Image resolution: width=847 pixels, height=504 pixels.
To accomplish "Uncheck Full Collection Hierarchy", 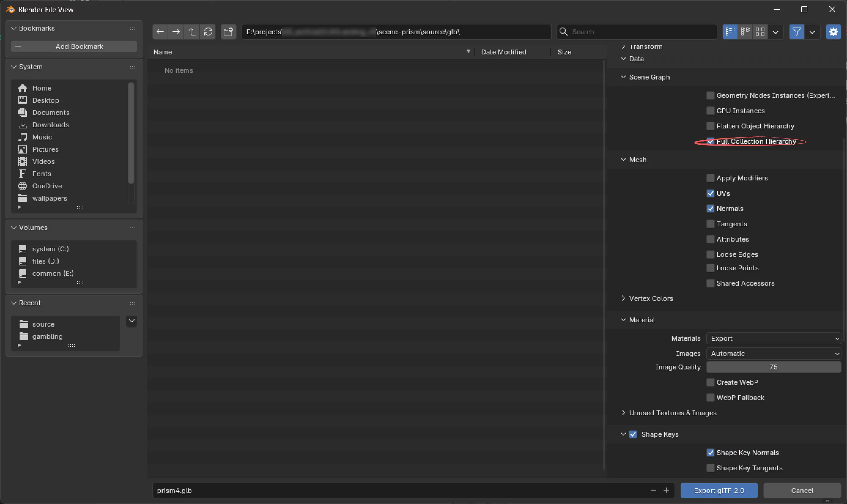I will [710, 141].
